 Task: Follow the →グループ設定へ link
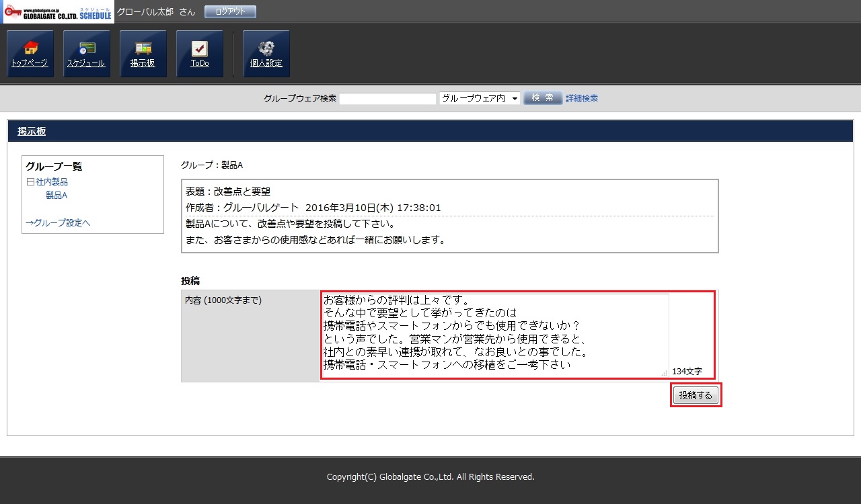point(58,223)
